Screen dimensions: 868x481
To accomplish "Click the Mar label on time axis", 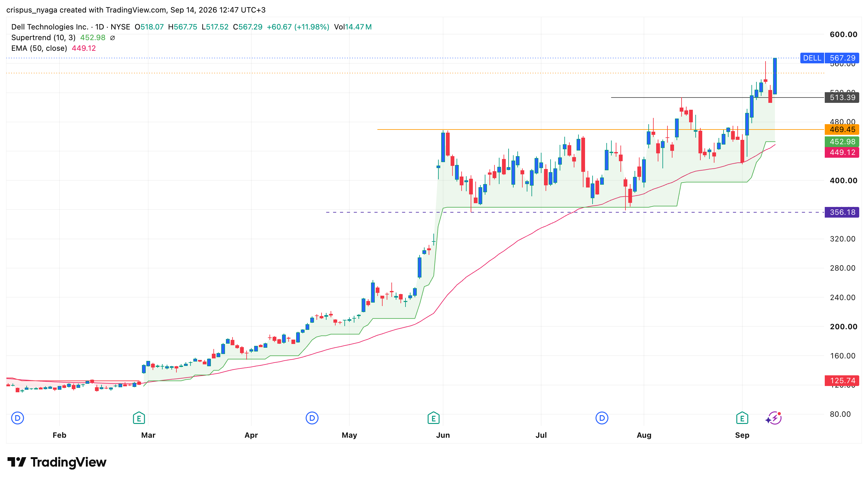I will [148, 435].
